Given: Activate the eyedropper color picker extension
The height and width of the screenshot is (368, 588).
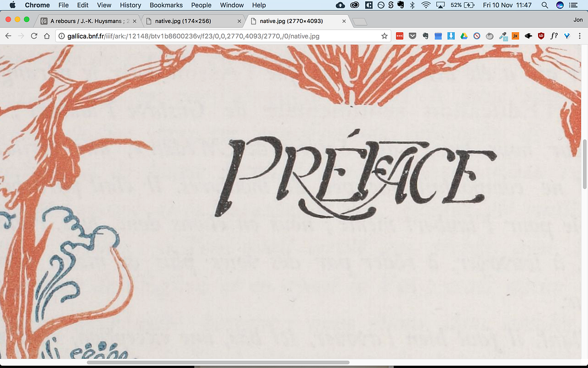Looking at the screenshot, I should tap(502, 36).
